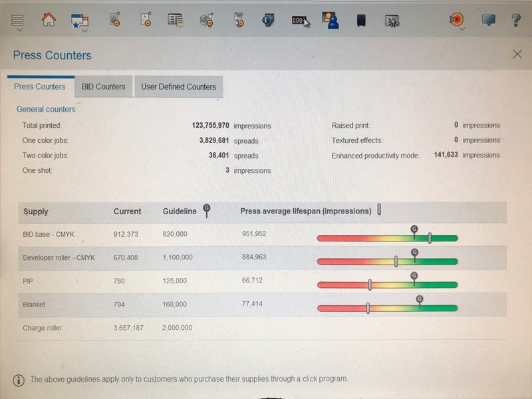Viewport: 532px width, 399px height.
Task: Expand the dropdown under the leftmost menu icon
Action: pyautogui.click(x=19, y=31)
